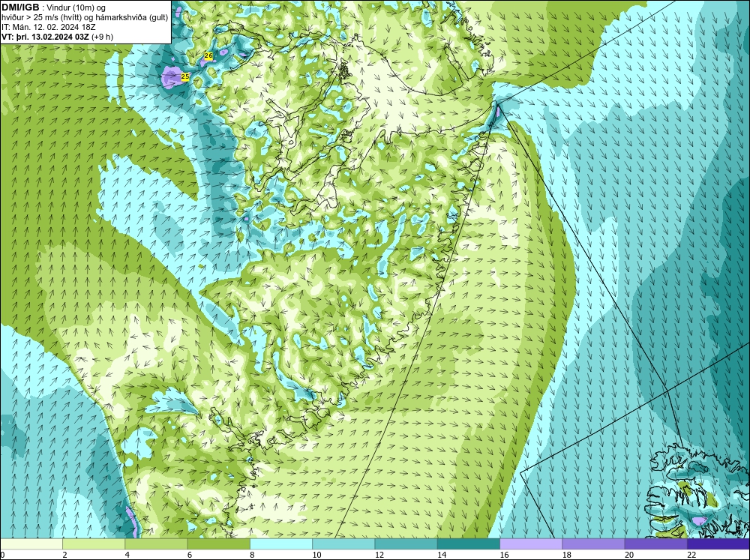Pick the 20–22 m/s violet band
This screenshot has width=750, height=560.
[655, 544]
